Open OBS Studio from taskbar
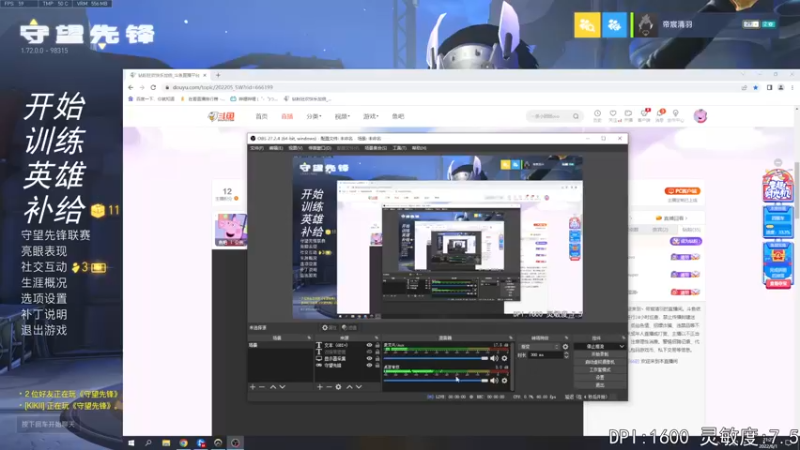This screenshot has width=800, height=450. [235, 443]
